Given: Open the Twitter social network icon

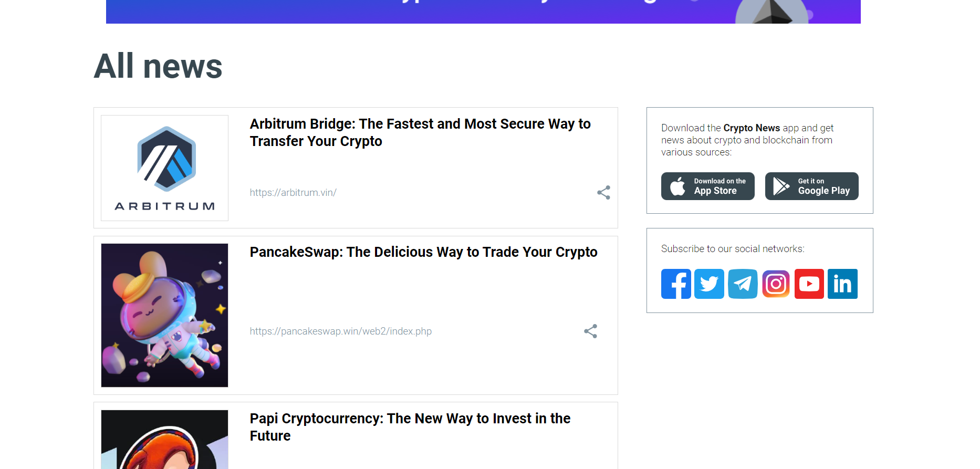Looking at the screenshot, I should [709, 284].
